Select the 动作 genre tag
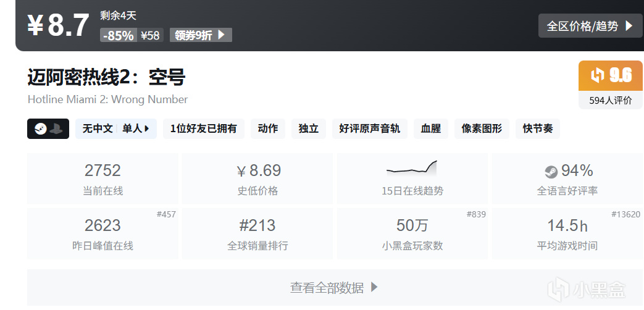 click(x=268, y=129)
